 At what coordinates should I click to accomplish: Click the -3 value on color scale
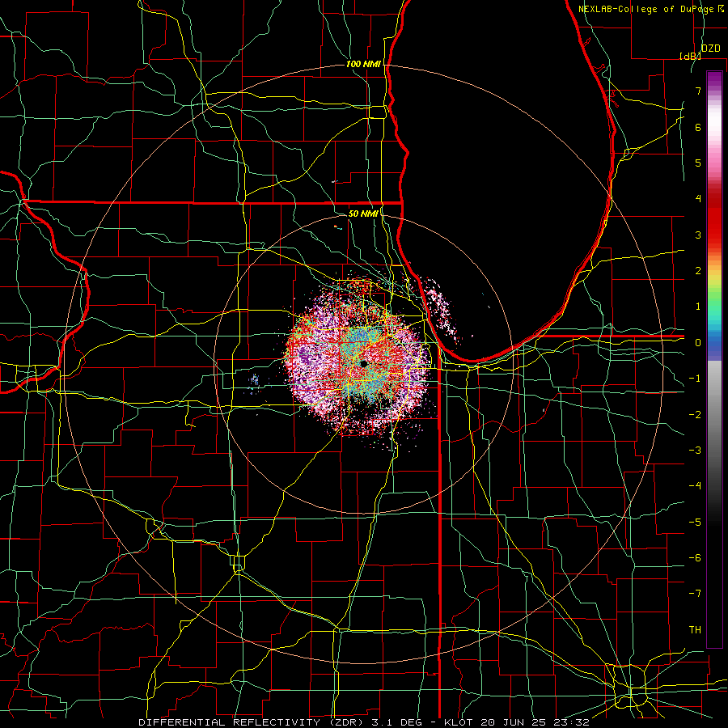[x=695, y=451]
